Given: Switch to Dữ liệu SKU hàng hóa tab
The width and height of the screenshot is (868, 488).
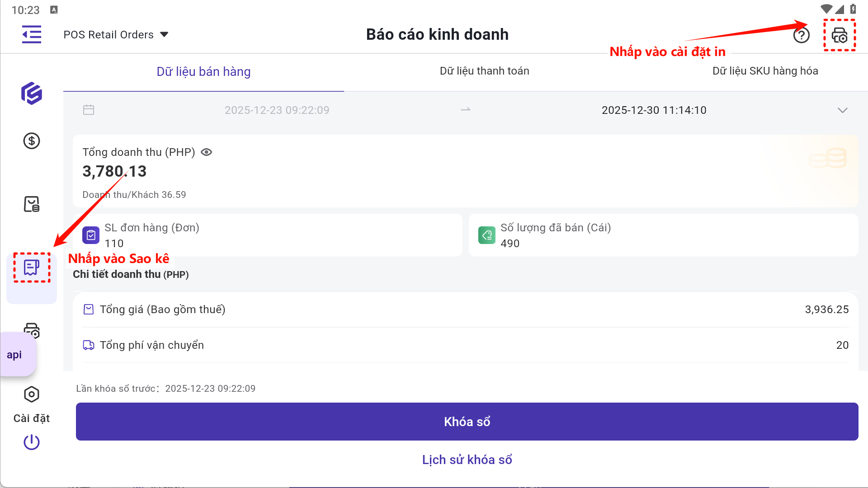Looking at the screenshot, I should (765, 71).
